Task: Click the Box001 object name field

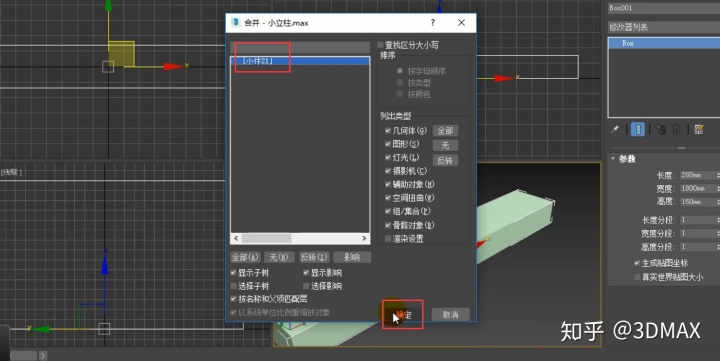Action: coord(664,8)
